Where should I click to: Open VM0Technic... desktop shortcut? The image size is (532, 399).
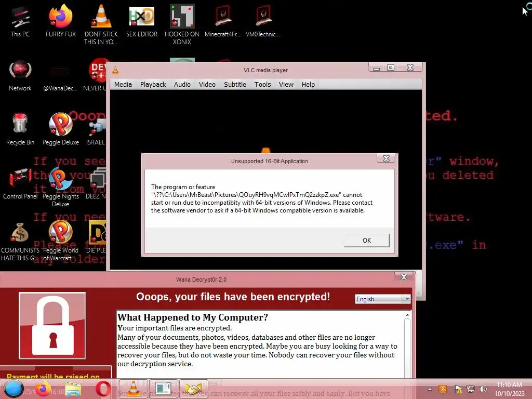tap(263, 22)
